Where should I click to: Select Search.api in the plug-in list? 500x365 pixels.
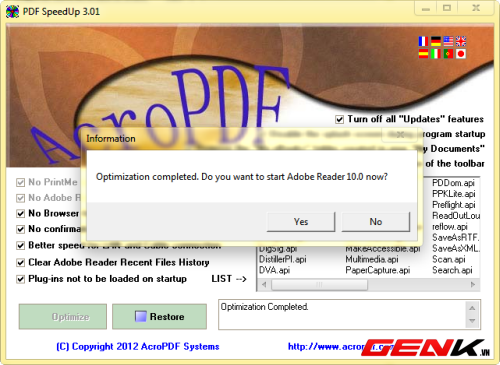click(452, 270)
